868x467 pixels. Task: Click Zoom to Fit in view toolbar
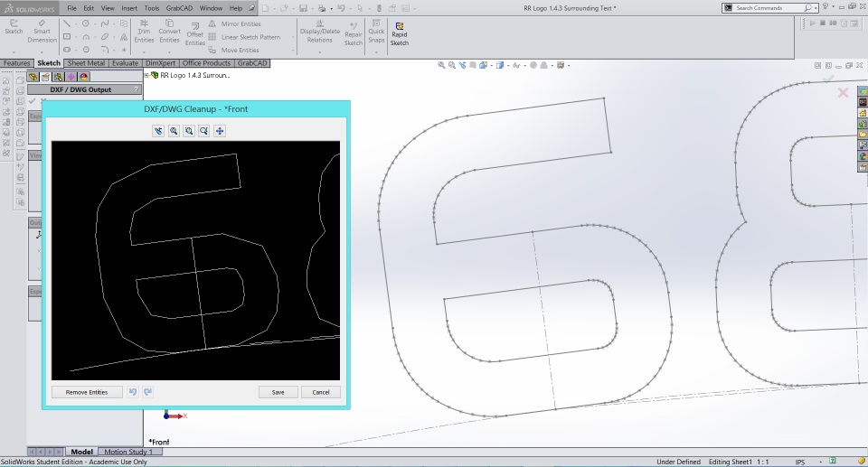coord(441,65)
